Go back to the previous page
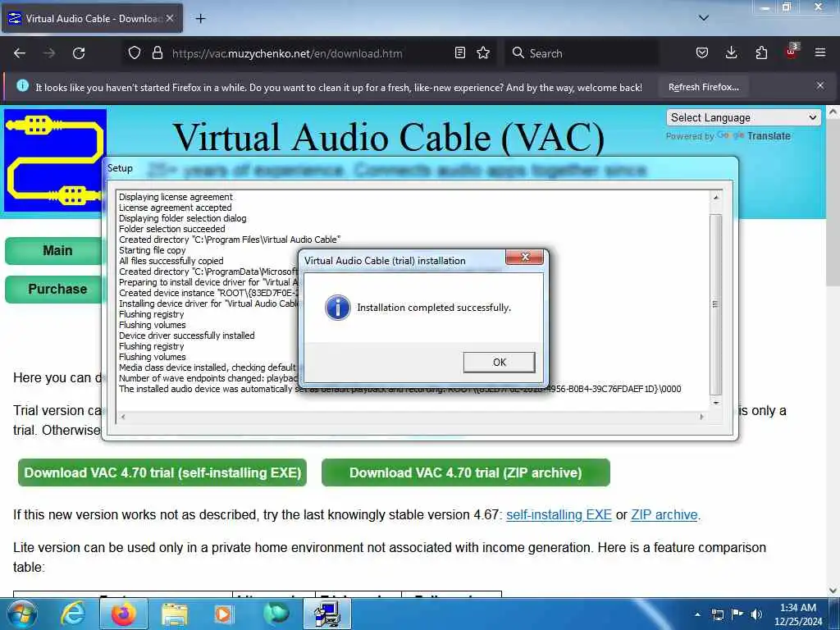840x630 pixels. [20, 53]
